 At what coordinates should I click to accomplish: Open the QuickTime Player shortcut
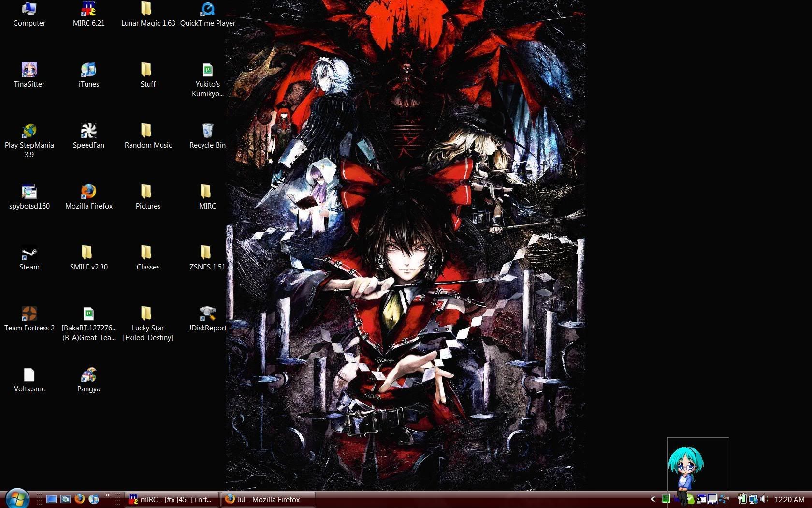tap(207, 9)
